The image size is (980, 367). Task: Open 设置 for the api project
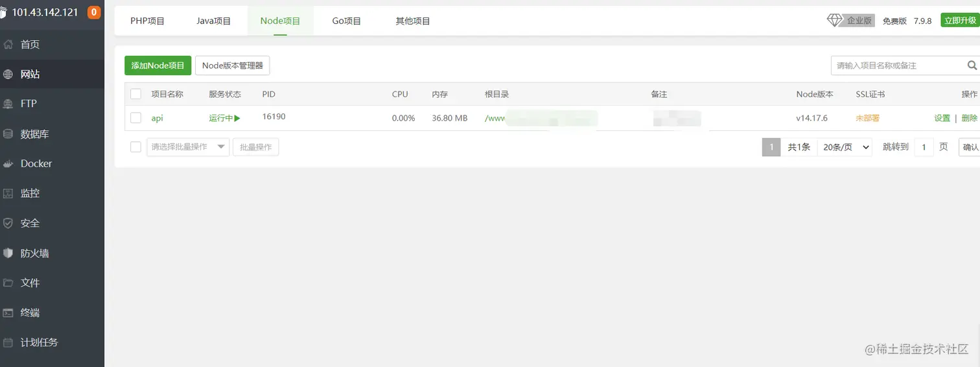[x=942, y=118]
